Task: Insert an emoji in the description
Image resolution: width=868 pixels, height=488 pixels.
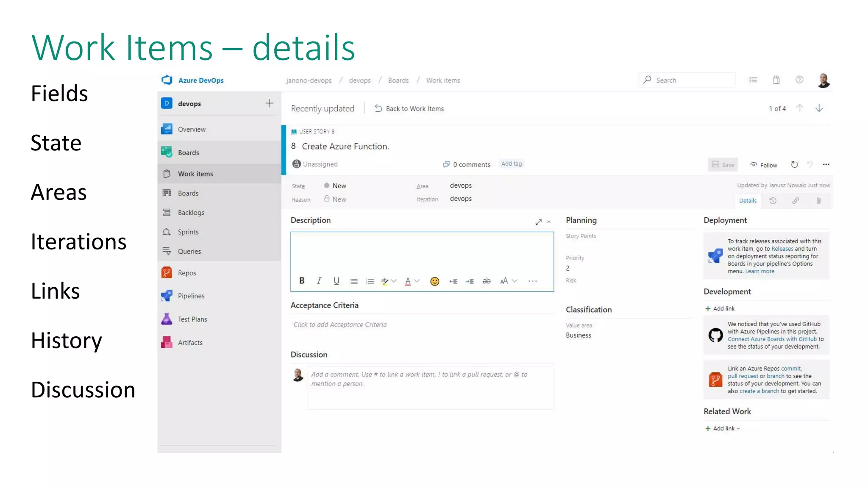Action: pyautogui.click(x=434, y=281)
